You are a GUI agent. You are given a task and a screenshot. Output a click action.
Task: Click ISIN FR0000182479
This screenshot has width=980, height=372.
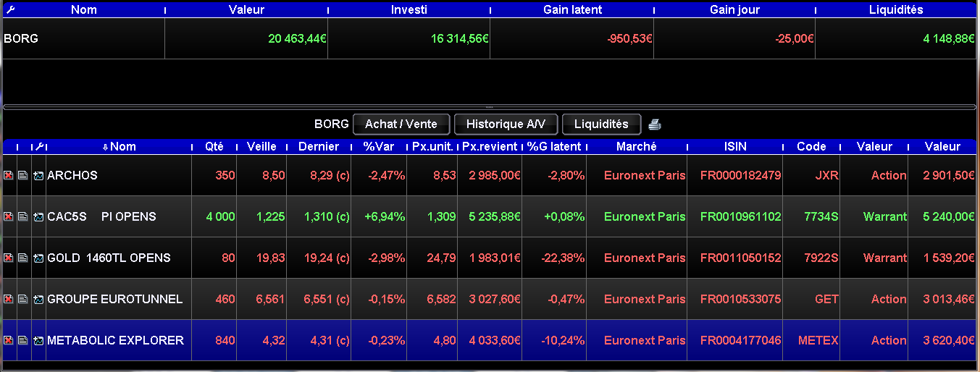point(741,176)
